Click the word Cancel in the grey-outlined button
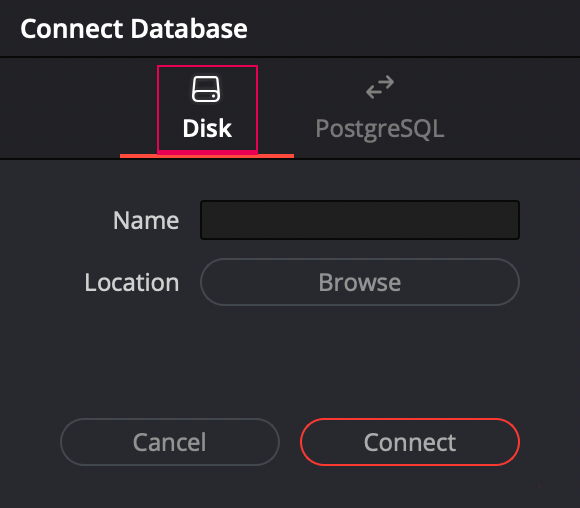The image size is (580, 508). click(x=169, y=442)
